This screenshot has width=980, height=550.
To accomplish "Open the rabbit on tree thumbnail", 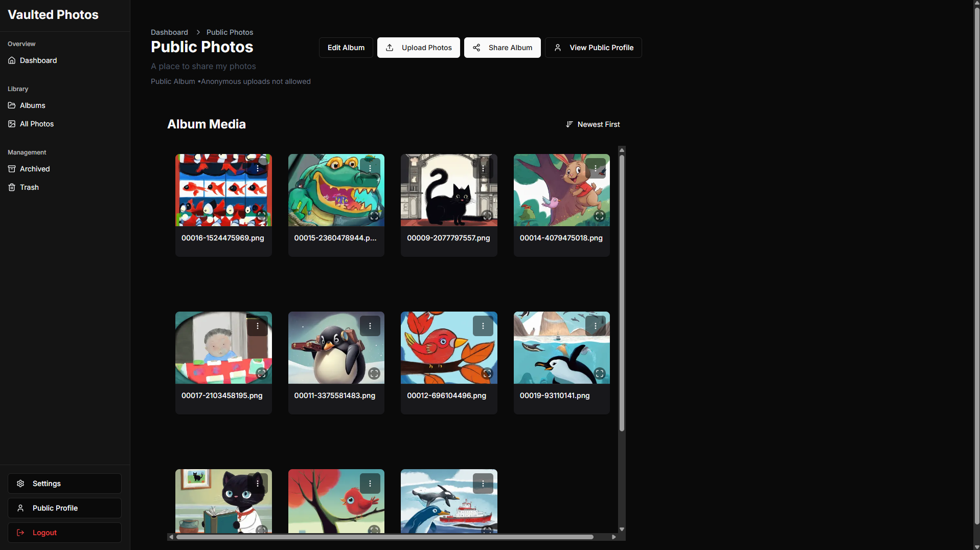I will coord(562,190).
